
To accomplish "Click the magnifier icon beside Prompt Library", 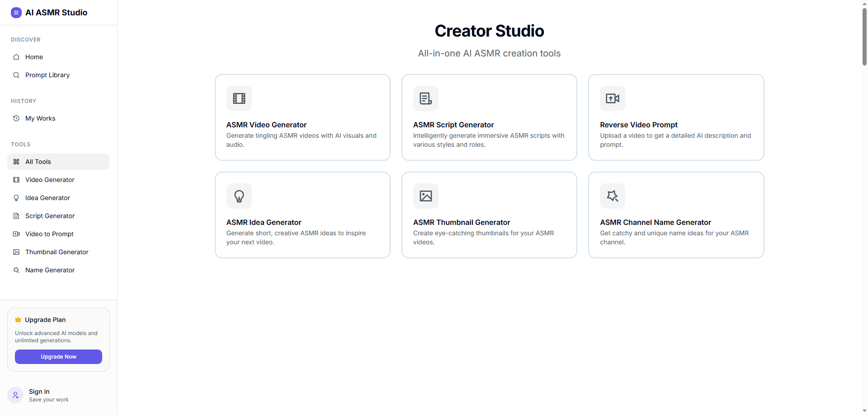I will 16,75.
